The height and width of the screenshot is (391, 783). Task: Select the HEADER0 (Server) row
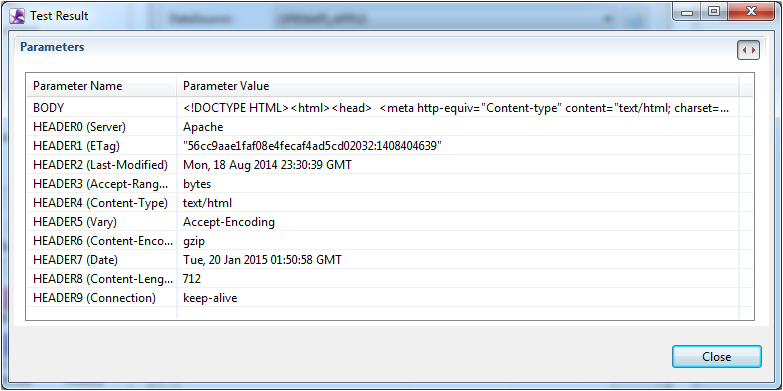click(x=384, y=127)
